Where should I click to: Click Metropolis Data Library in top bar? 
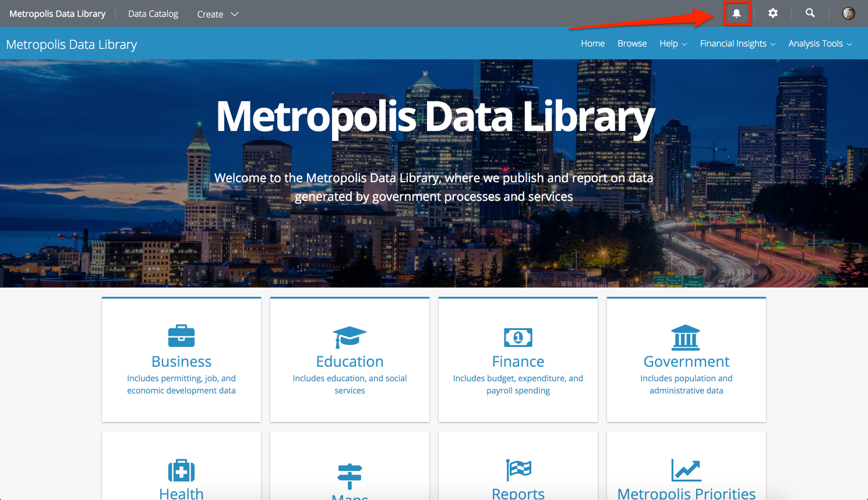58,14
